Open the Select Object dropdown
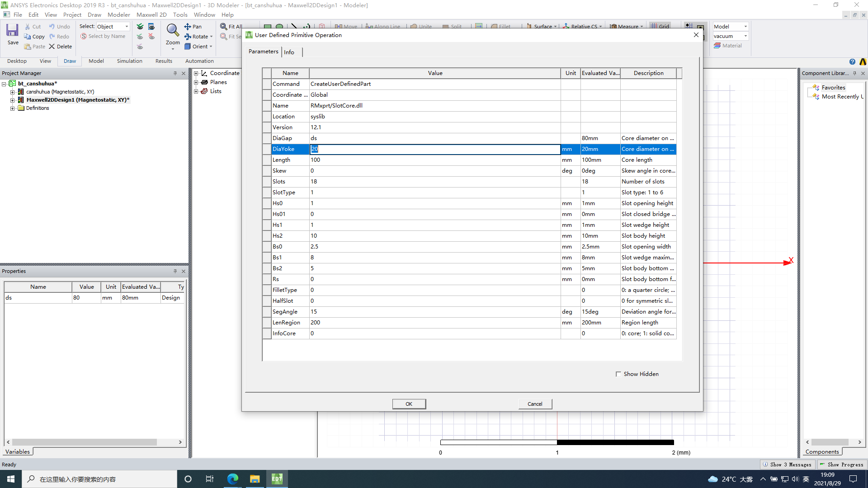Viewport: 868px width, 488px height. click(x=127, y=27)
